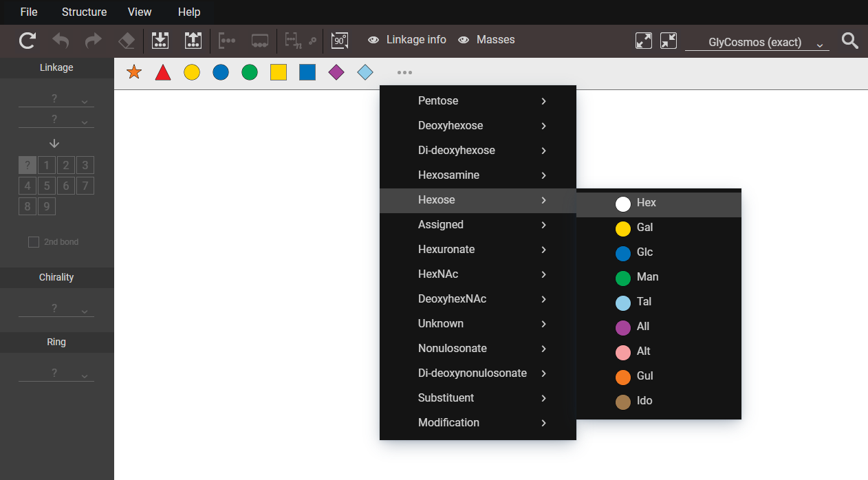The width and height of the screenshot is (868, 480).
Task: Click linkage position number 4 button
Action: pyautogui.click(x=28, y=186)
